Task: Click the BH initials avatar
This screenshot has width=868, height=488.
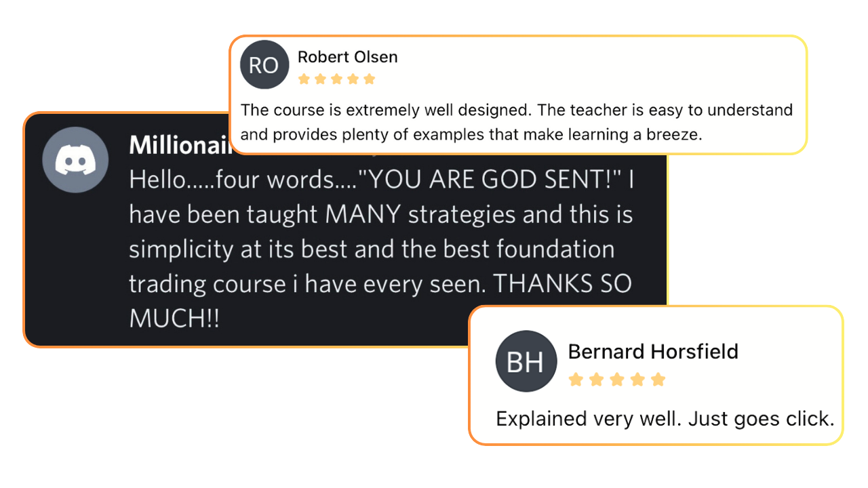Action: point(526,362)
